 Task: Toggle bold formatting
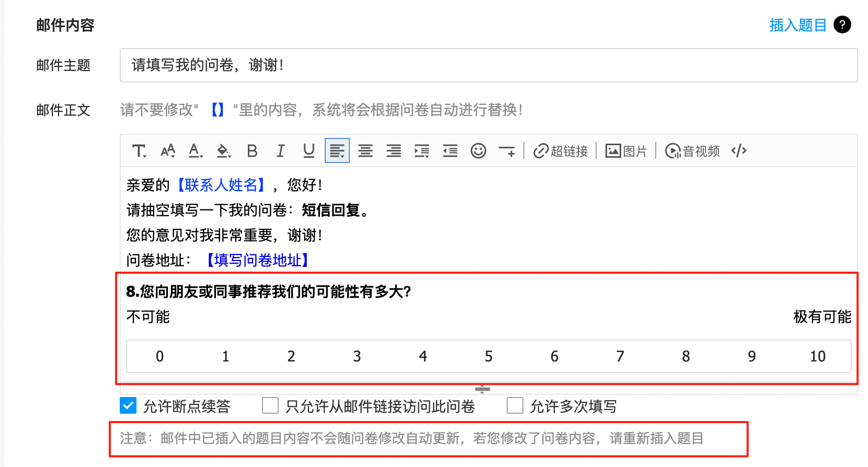point(252,151)
